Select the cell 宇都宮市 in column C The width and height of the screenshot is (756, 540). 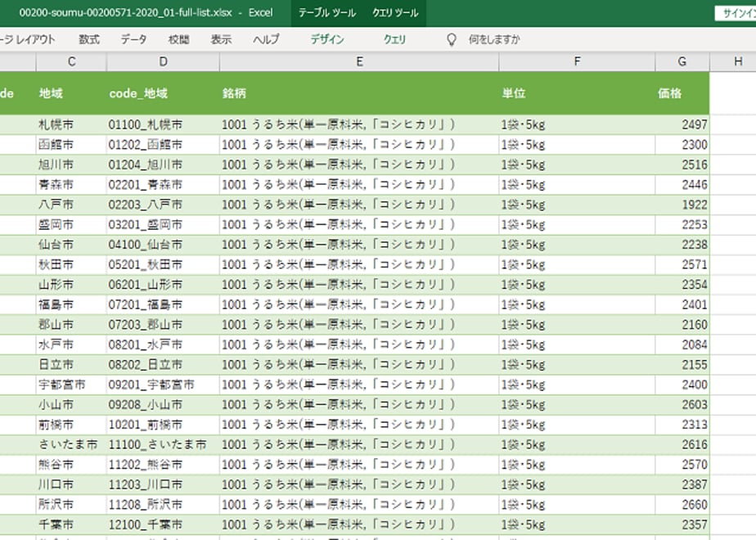[71, 385]
